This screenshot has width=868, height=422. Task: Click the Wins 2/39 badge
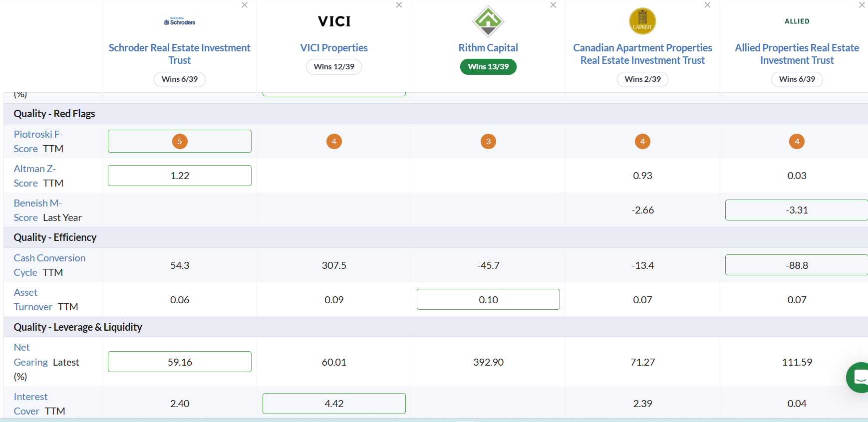(x=642, y=79)
